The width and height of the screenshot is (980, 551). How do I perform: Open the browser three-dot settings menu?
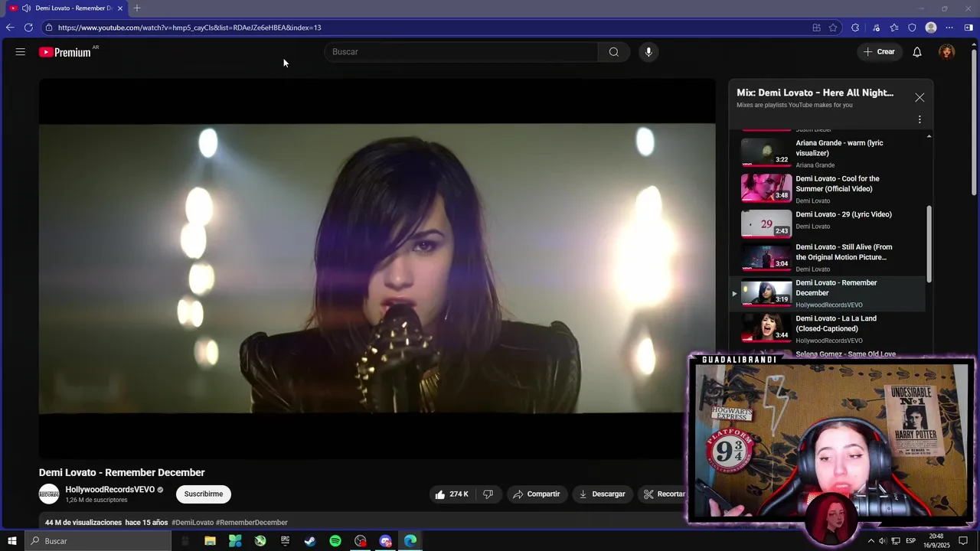(x=949, y=28)
